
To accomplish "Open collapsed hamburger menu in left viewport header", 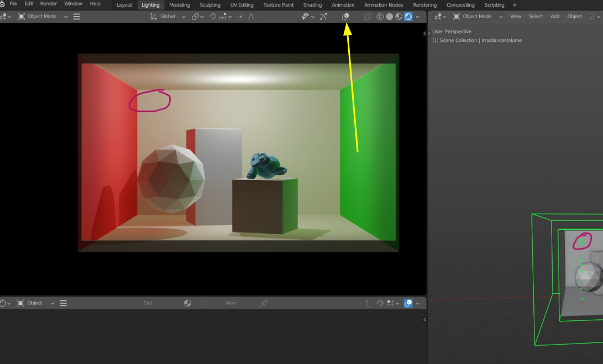I will pyautogui.click(x=76, y=17).
